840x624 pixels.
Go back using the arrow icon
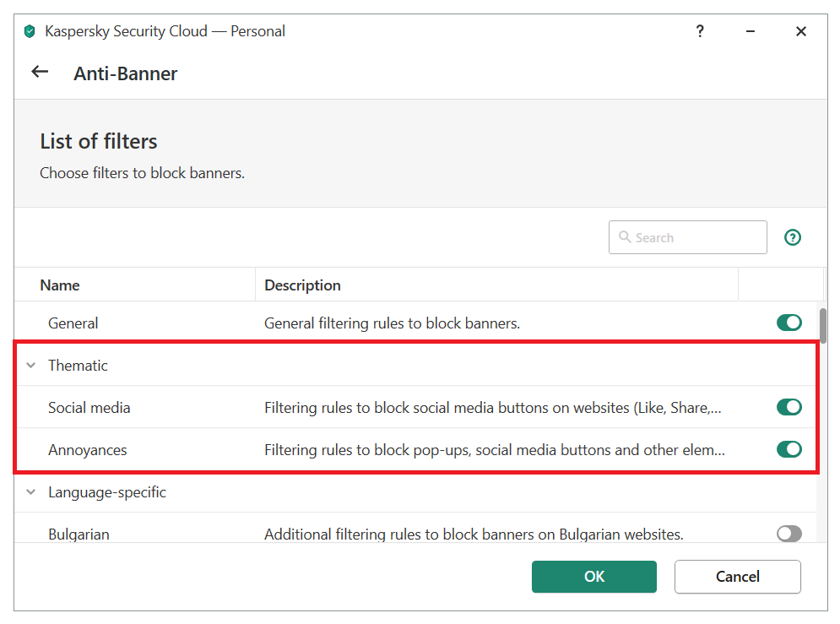(40, 72)
